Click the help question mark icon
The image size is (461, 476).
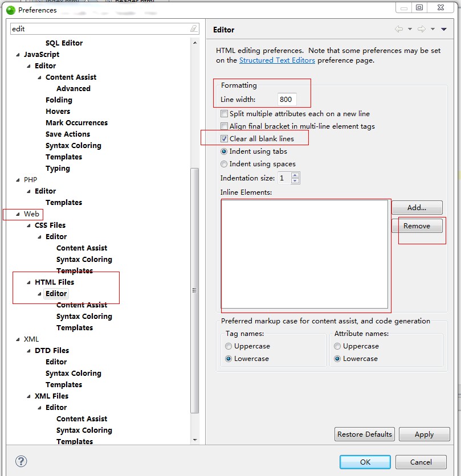coord(21,461)
